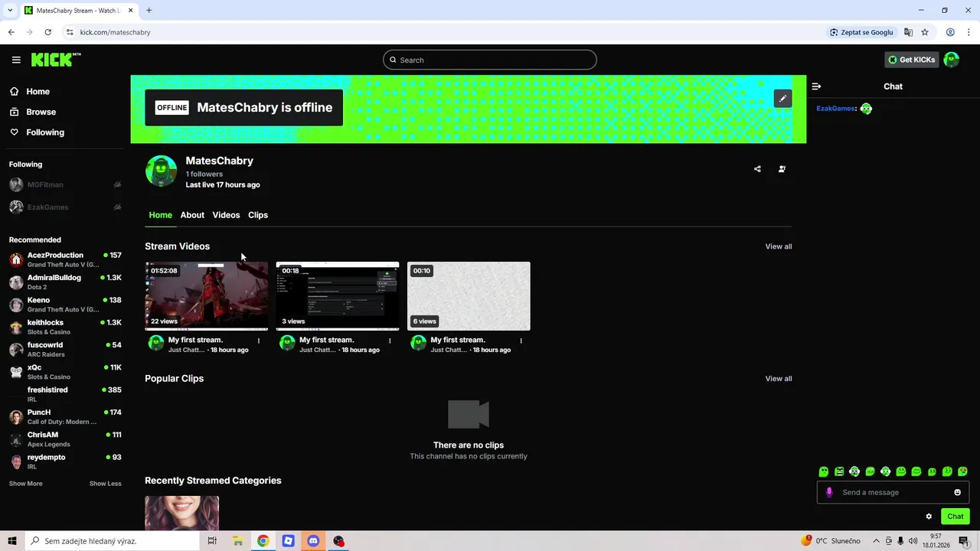Click View all for Popular Clips
The height and width of the screenshot is (551, 980).
[x=779, y=379]
